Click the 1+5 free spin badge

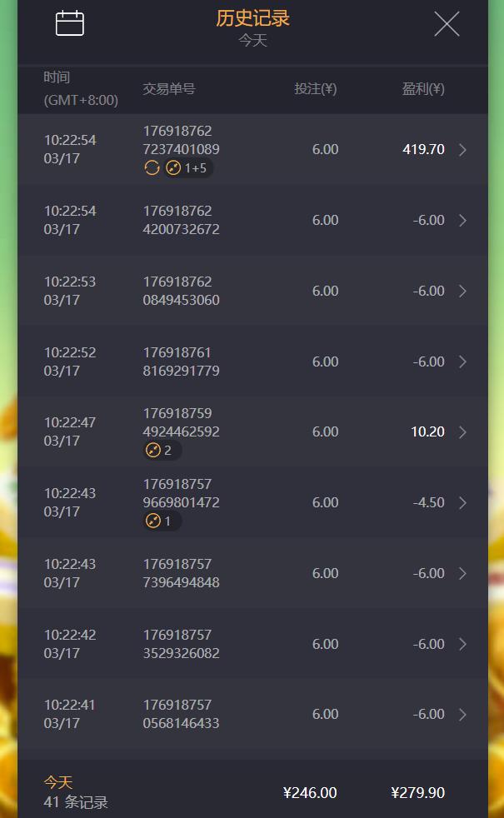tap(187, 168)
